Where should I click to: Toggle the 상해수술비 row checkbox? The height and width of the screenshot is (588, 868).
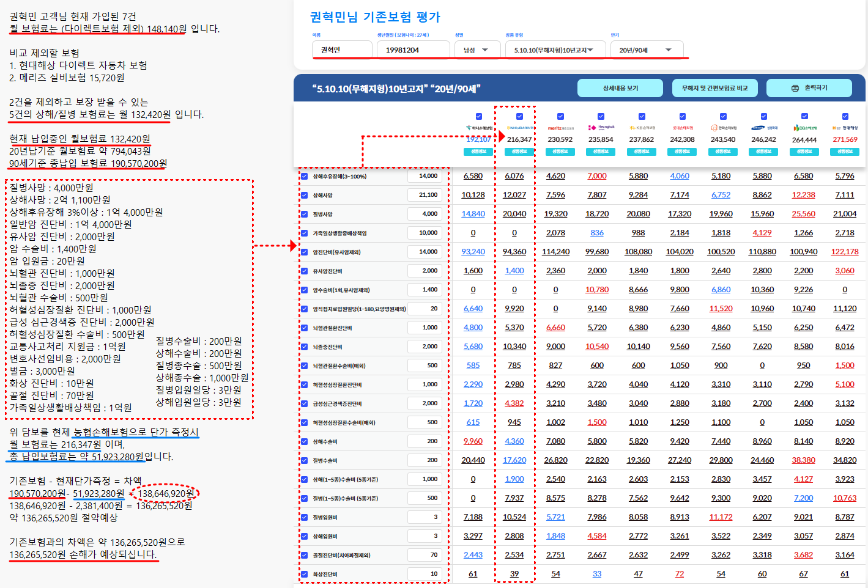click(304, 442)
